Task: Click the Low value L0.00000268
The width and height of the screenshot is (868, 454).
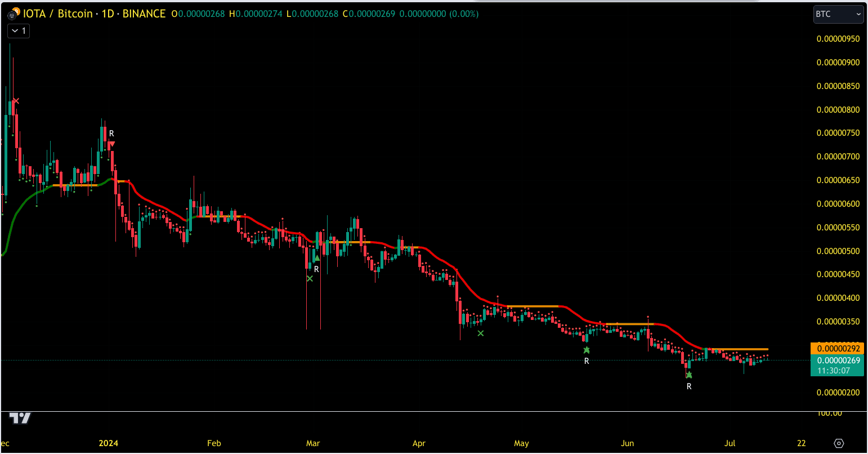Action: coord(312,14)
